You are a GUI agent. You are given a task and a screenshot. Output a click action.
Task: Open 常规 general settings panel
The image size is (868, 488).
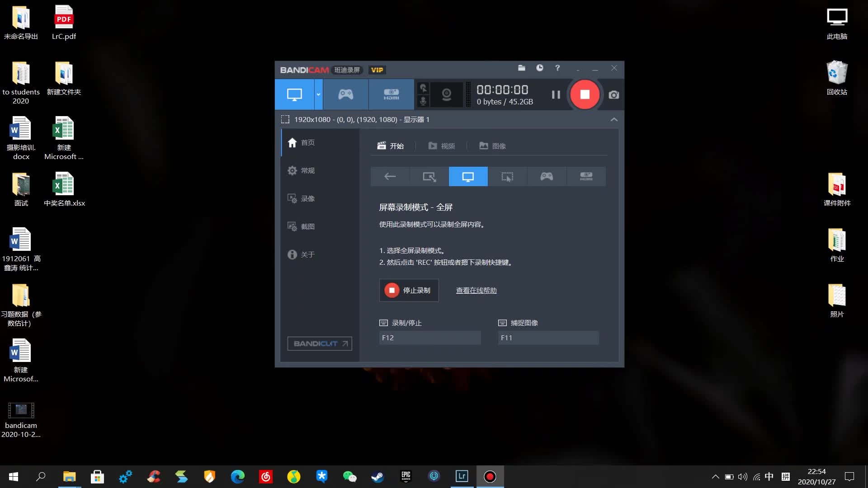pos(307,170)
